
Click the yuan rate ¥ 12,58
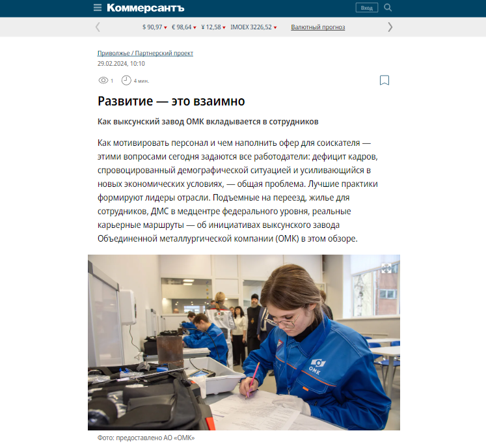[213, 27]
